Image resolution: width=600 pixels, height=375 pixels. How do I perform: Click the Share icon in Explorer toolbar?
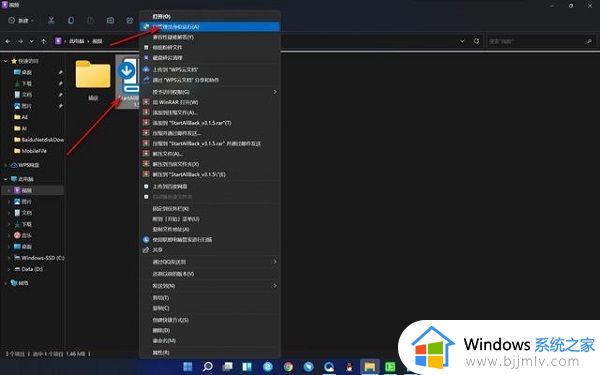130,20
